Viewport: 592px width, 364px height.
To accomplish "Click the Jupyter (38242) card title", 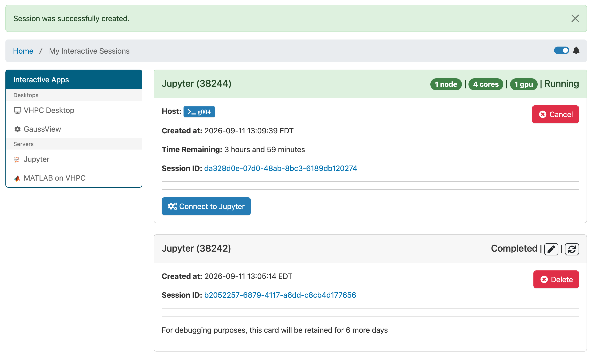I will [196, 249].
